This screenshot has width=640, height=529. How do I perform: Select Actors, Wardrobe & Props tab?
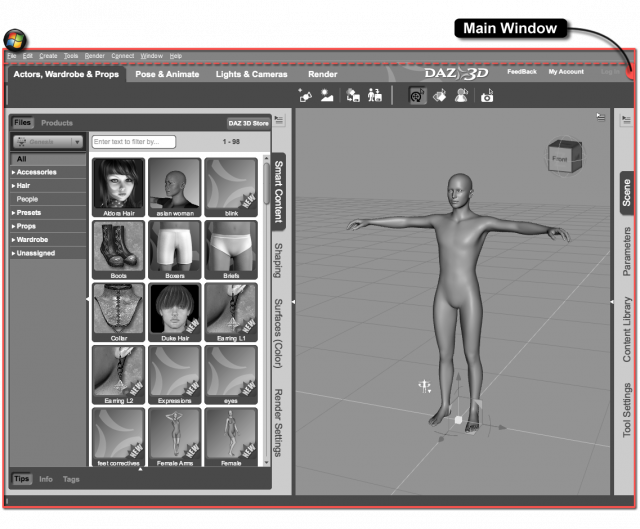click(66, 74)
